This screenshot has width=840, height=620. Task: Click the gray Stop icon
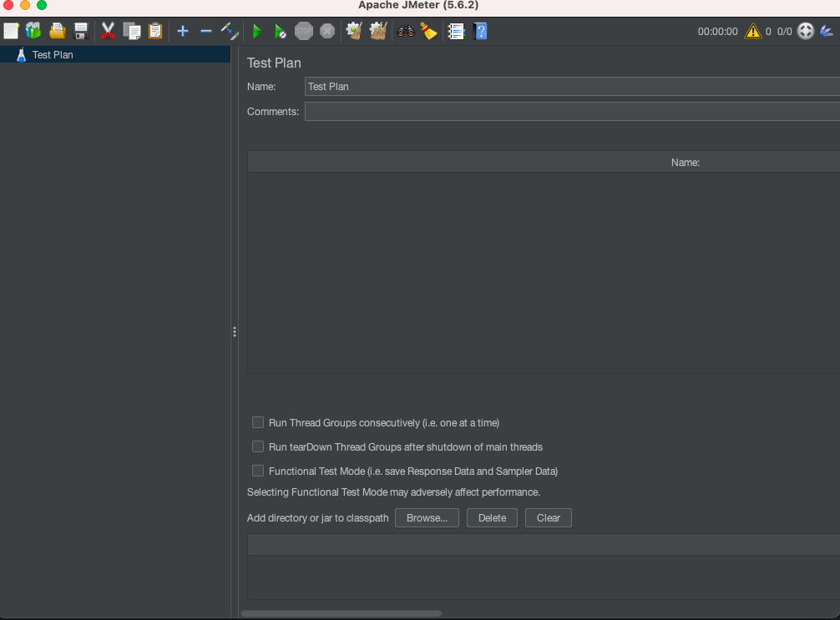[x=304, y=31]
